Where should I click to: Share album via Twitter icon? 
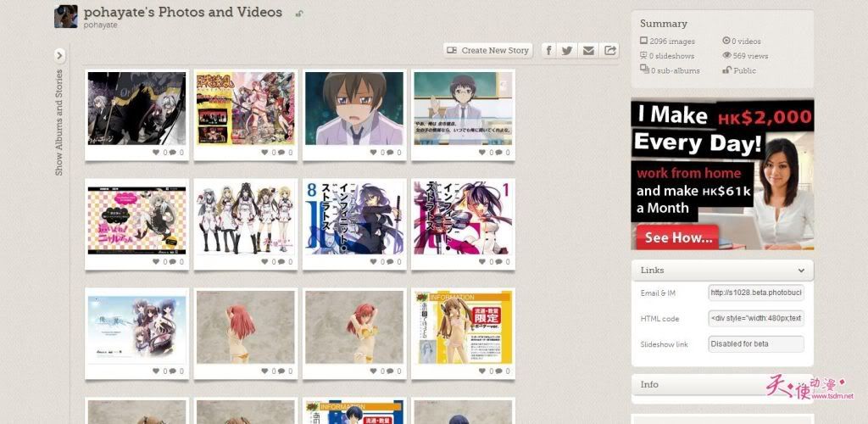568,50
